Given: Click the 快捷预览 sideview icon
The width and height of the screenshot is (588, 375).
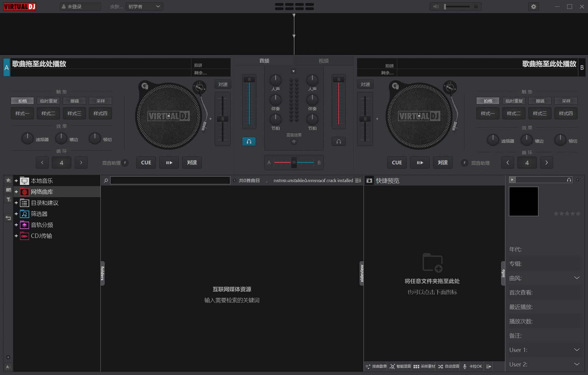Looking at the screenshot, I should tap(369, 181).
